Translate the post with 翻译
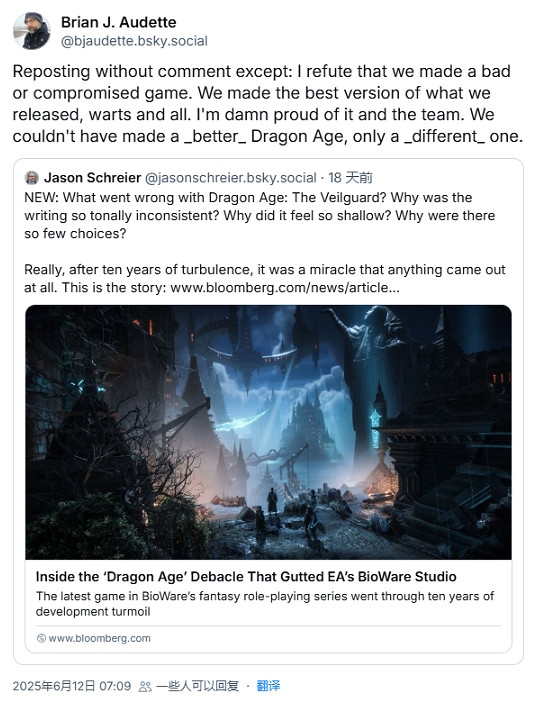Image resolution: width=536 pixels, height=703 pixels. pos(268,686)
